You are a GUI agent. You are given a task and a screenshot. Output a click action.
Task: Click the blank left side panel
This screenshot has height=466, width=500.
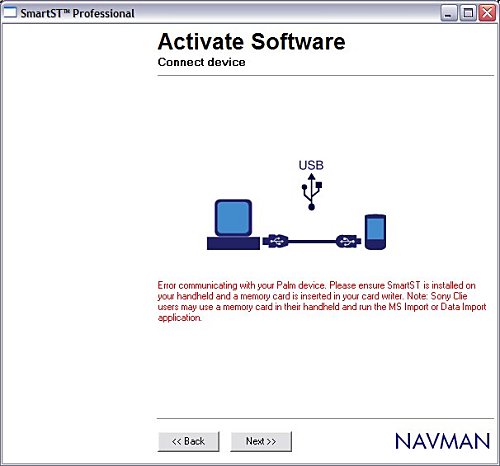coord(78,233)
